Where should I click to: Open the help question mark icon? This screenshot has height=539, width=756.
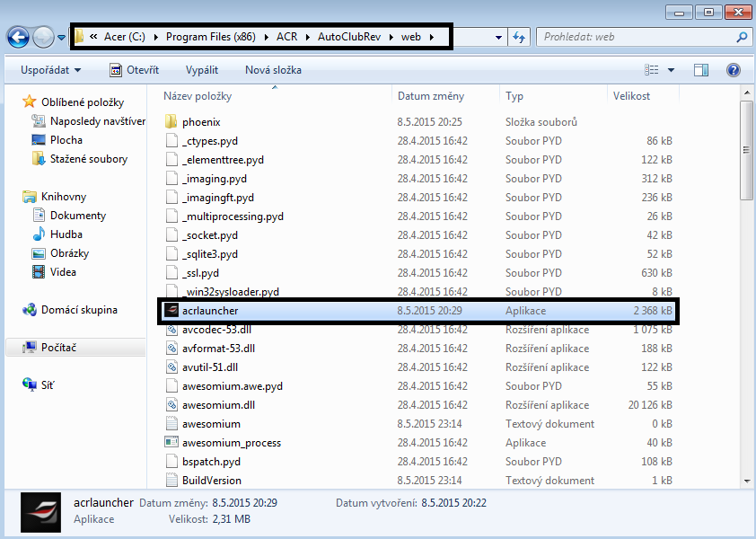pyautogui.click(x=733, y=70)
